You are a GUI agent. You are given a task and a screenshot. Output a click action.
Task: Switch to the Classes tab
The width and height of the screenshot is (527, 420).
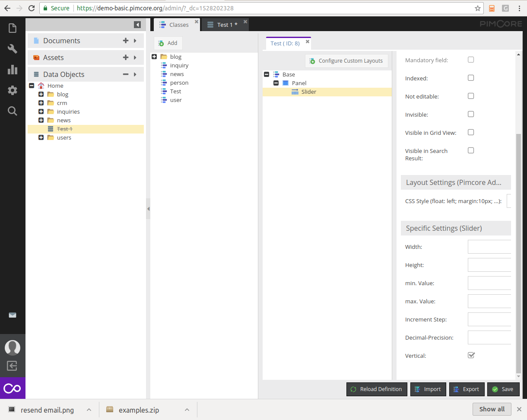pos(177,24)
